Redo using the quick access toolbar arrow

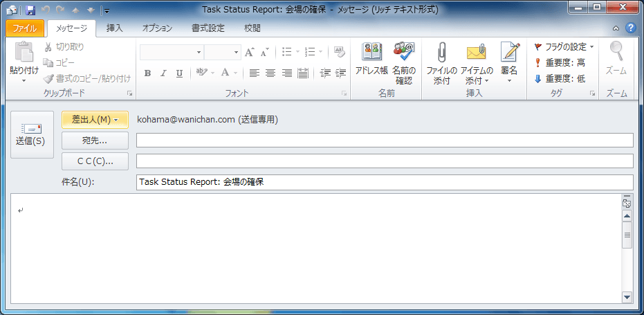[x=60, y=10]
